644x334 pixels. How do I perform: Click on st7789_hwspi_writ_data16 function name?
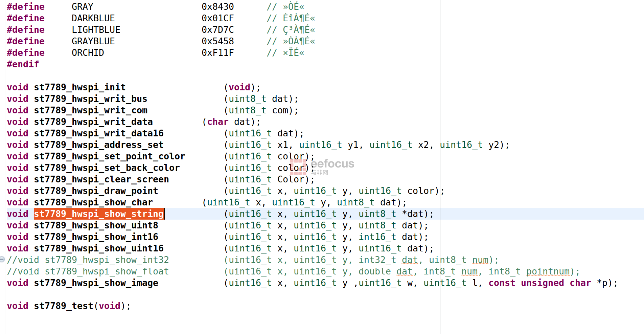(x=99, y=133)
